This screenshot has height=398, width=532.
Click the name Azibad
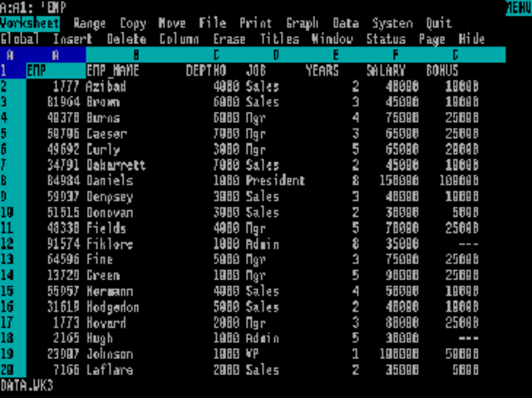coord(106,86)
